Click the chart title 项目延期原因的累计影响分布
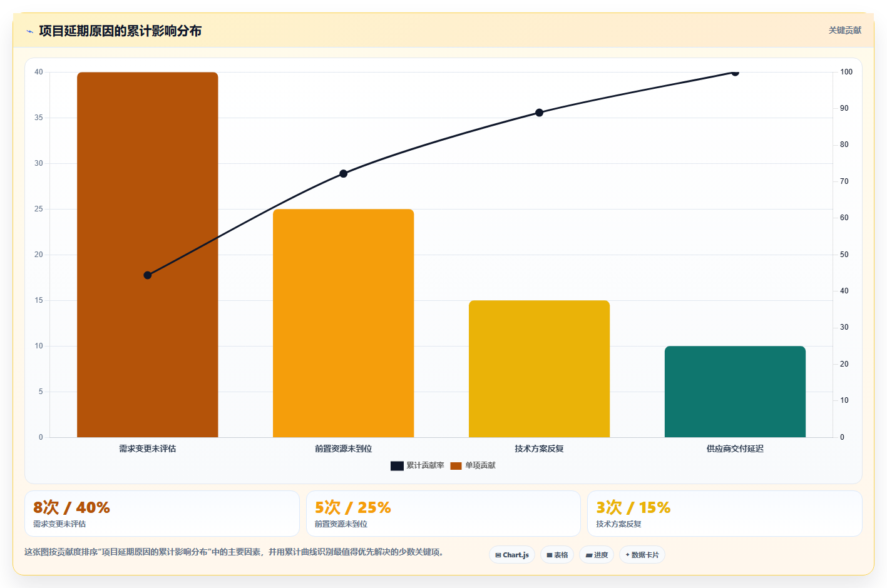 [120, 31]
